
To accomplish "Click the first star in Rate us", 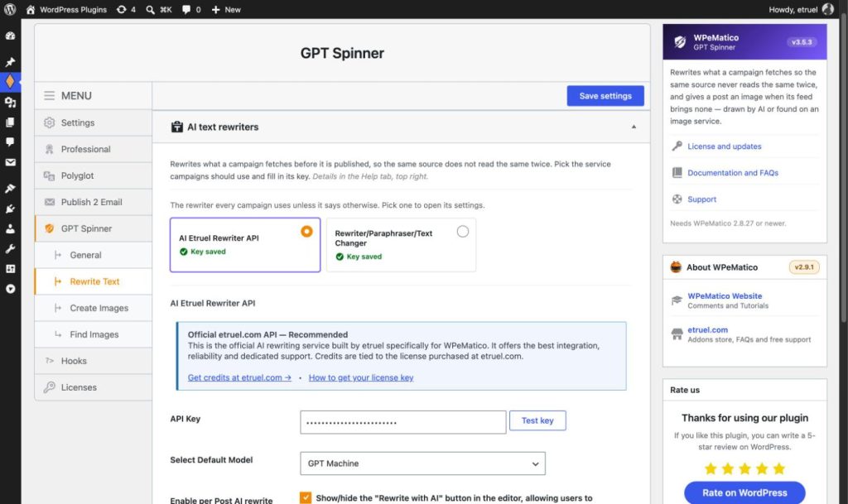I will click(711, 468).
